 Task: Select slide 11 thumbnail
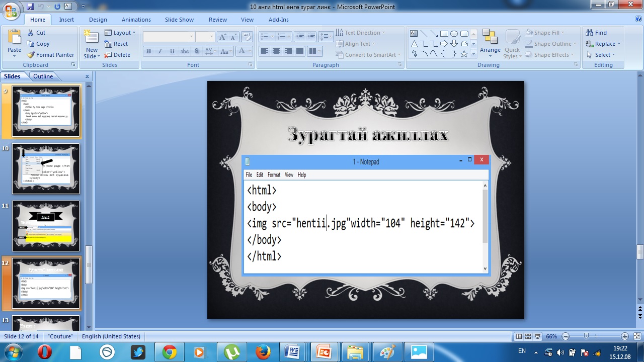pos(46,226)
